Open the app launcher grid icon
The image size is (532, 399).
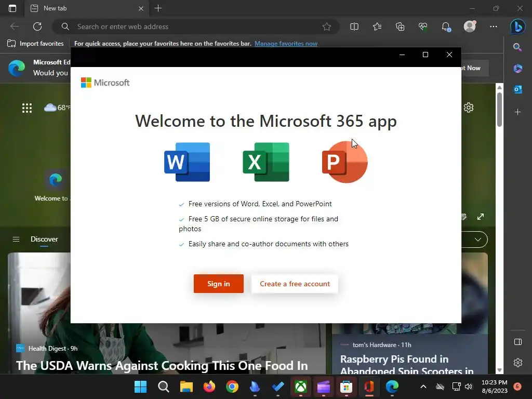[x=27, y=108]
